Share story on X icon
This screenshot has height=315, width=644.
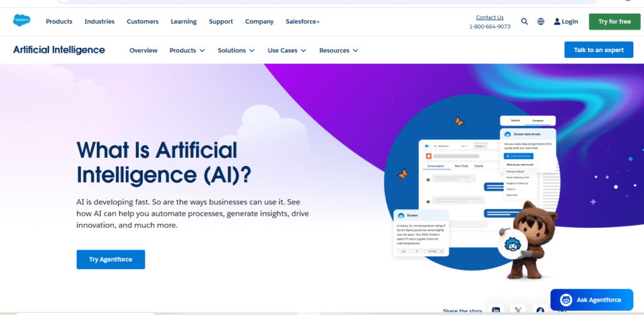click(518, 310)
